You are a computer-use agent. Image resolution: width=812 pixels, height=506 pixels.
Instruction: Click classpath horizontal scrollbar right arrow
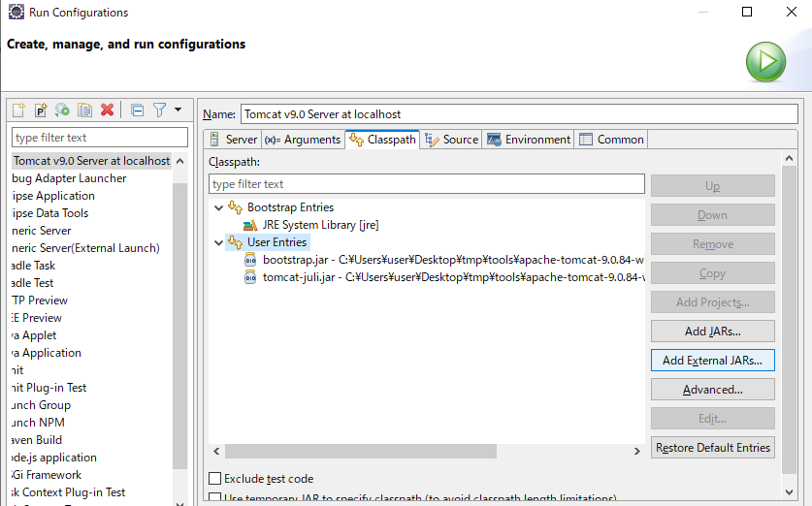point(637,451)
